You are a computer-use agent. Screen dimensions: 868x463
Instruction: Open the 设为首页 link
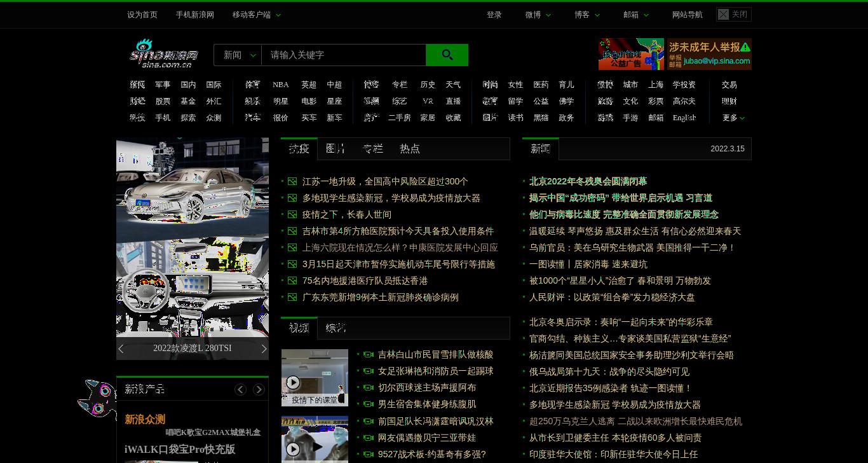(142, 15)
